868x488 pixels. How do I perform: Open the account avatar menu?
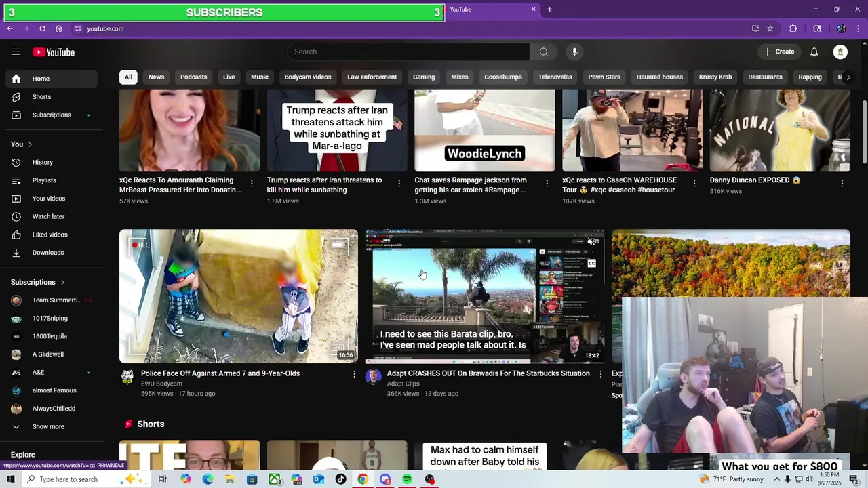841,52
